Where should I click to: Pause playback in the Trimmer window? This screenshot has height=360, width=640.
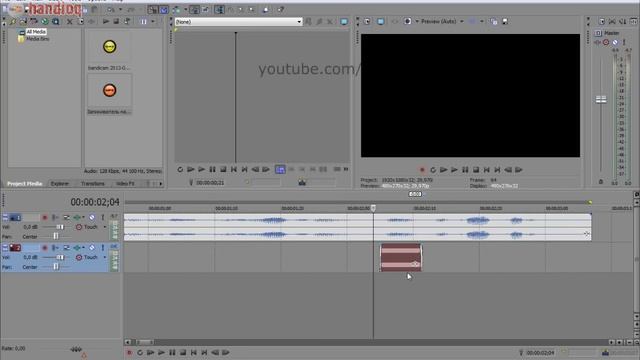point(212,169)
